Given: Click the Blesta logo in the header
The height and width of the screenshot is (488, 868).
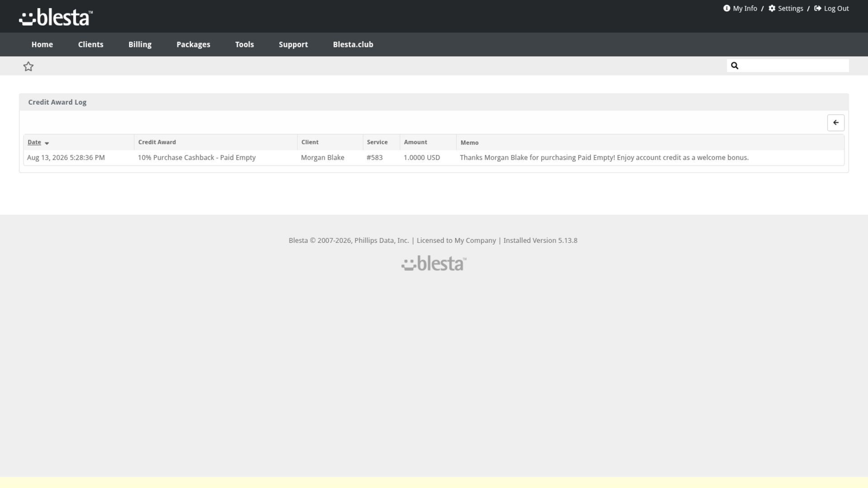Looking at the screenshot, I should (x=56, y=17).
